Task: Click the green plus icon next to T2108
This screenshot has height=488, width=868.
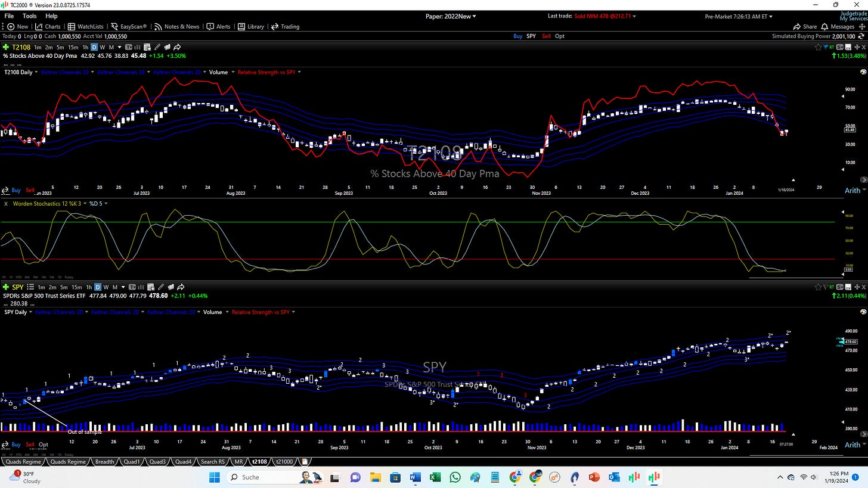Action: point(6,47)
